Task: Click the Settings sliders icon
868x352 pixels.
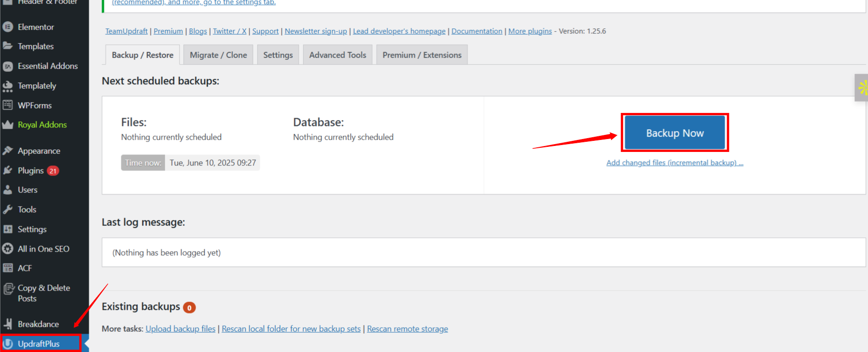Action: click(x=8, y=229)
